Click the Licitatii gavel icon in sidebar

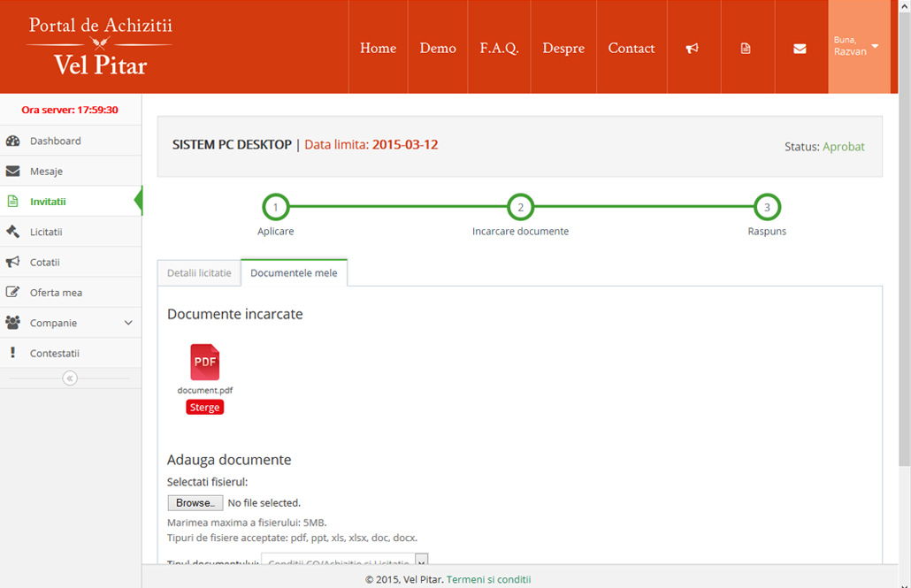pos(12,232)
